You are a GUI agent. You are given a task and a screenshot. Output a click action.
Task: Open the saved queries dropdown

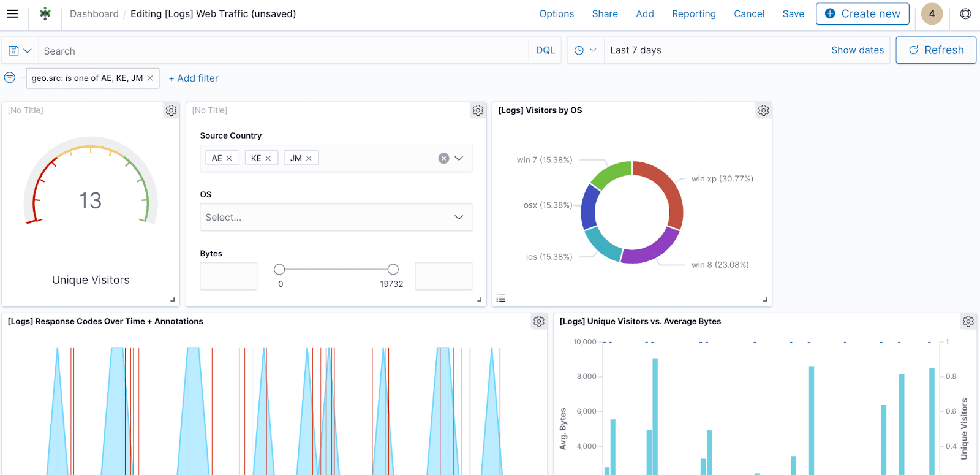click(20, 50)
